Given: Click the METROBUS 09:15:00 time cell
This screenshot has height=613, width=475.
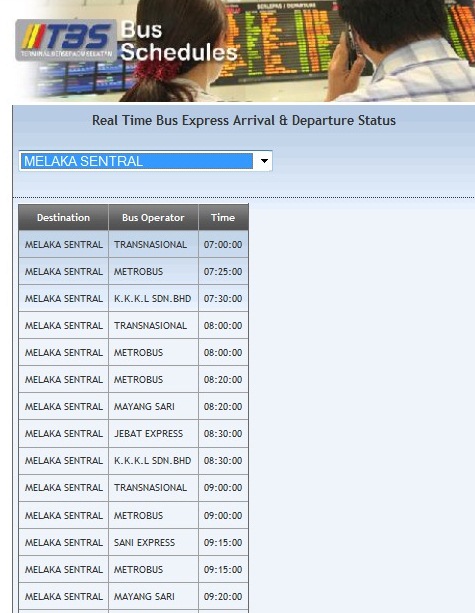Looking at the screenshot, I should click(x=223, y=570).
